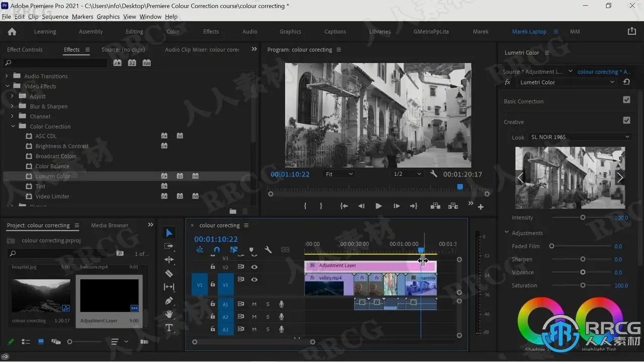Open the Sequence menu

pyautogui.click(x=55, y=17)
